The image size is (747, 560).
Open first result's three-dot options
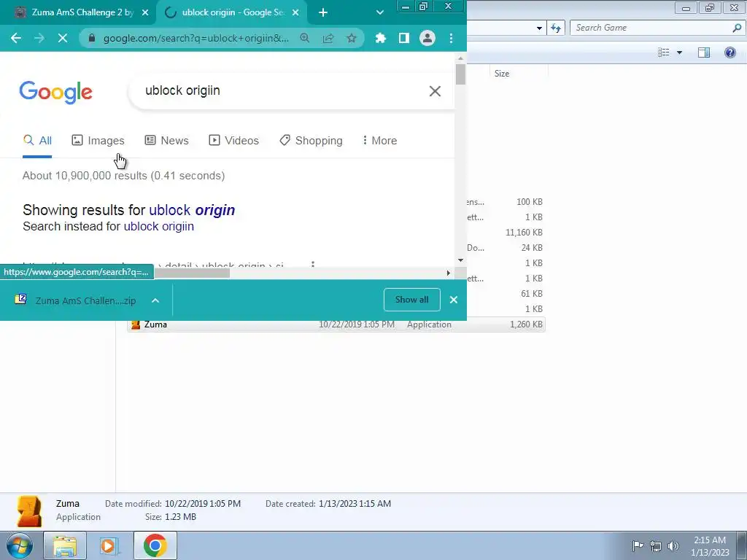coord(312,264)
